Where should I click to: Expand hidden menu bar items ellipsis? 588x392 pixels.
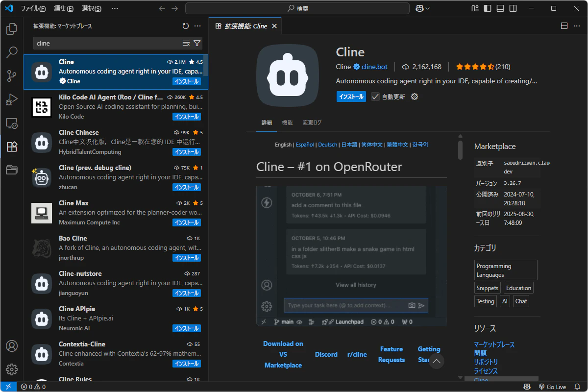[x=115, y=8]
